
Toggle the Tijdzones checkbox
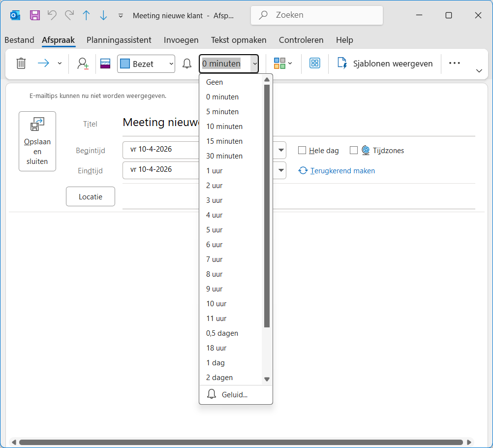[353, 151]
